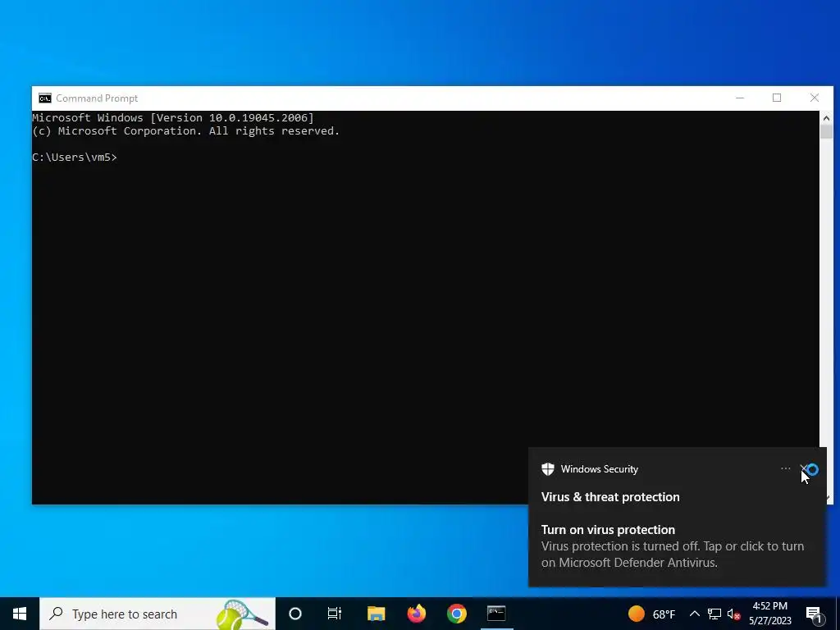Open the weather widget showing 68°F
This screenshot has height=630, width=840.
pyautogui.click(x=651, y=614)
